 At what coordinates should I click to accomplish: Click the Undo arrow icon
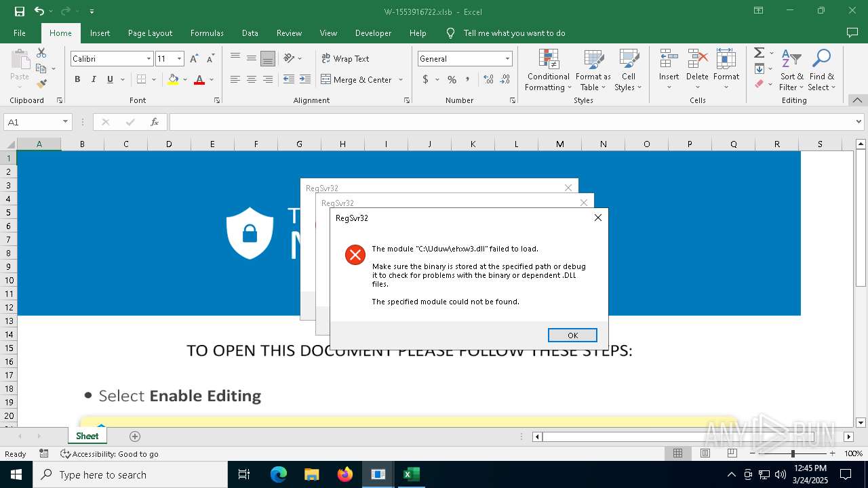[39, 12]
